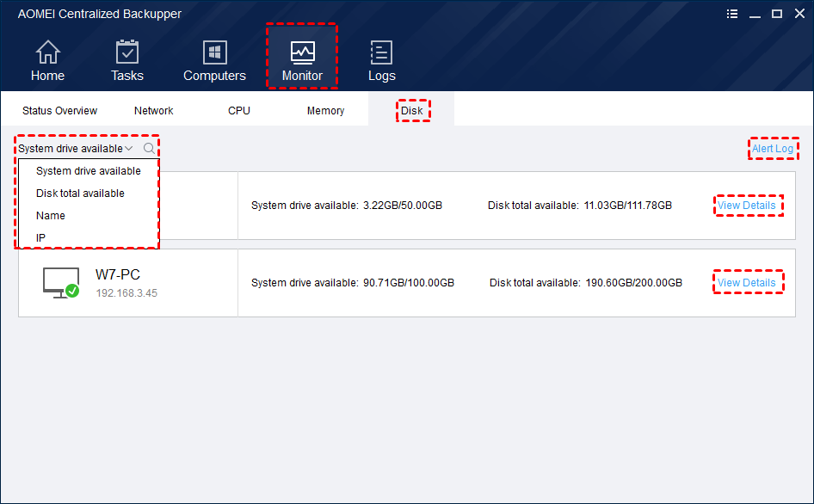Open the Computers section
Image resolution: width=814 pixels, height=504 pixels.
tap(214, 61)
